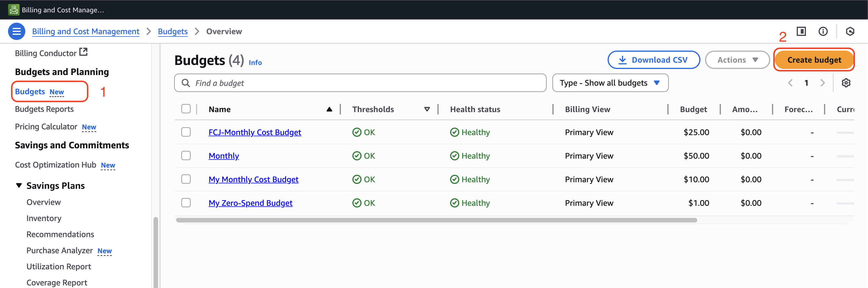
Task: Open table preferences gear icon
Action: pyautogui.click(x=846, y=83)
